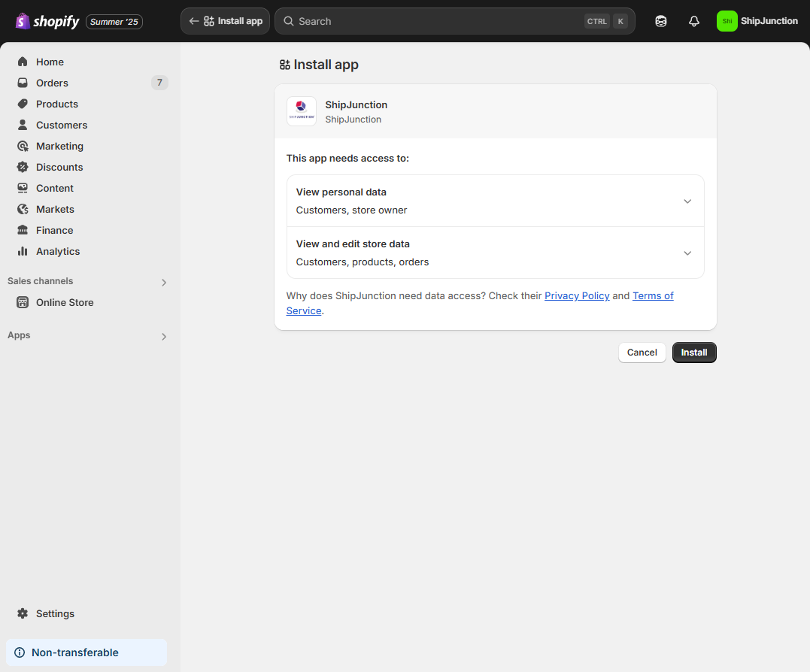Open Customers in sidebar
810x672 pixels.
click(x=62, y=126)
